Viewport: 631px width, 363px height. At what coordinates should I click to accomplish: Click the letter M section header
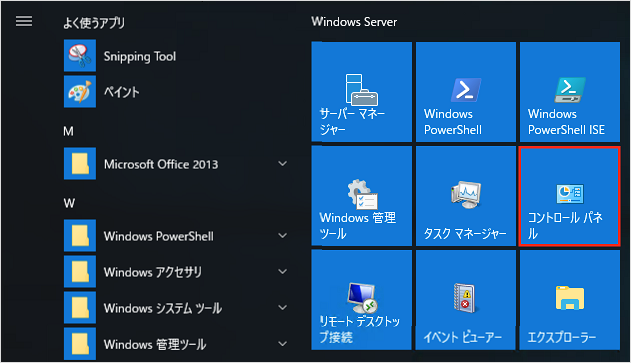(x=68, y=131)
